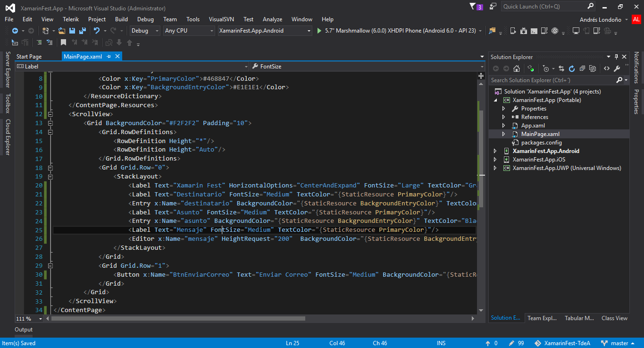Screen dimensions: 644x348
Task: Expand the XamarinFest.App.UWP project node
Action: coord(495,168)
